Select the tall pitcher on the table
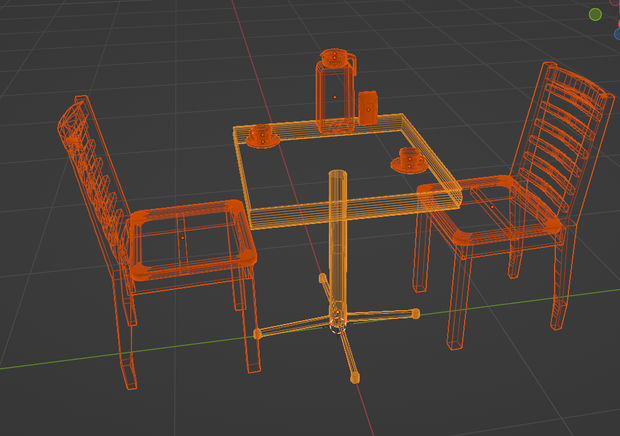The height and width of the screenshot is (436, 620). (335, 91)
